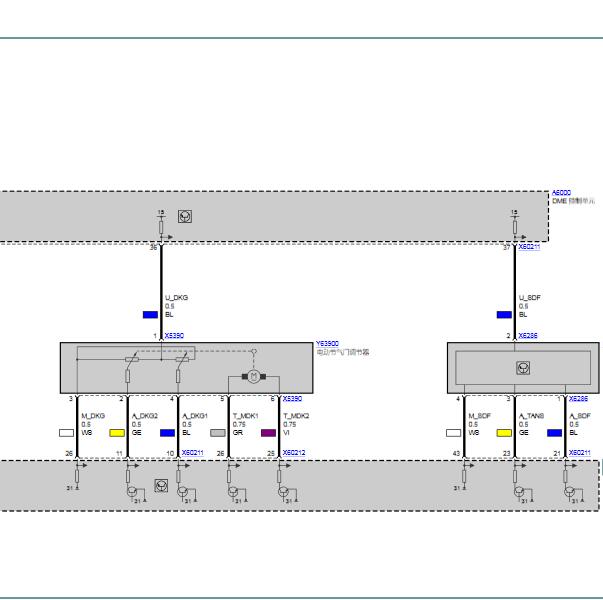Open the X60211 link next to pin 21
603x600 pixels.
(x=580, y=453)
